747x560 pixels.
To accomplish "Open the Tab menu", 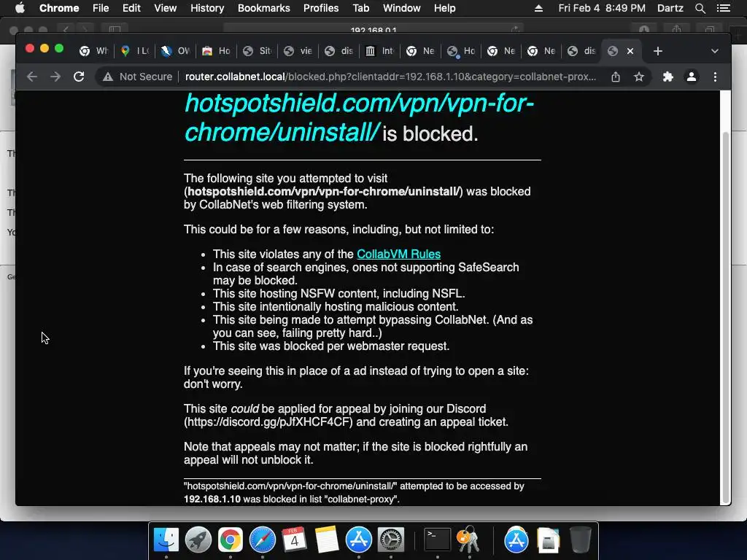I will (360, 8).
